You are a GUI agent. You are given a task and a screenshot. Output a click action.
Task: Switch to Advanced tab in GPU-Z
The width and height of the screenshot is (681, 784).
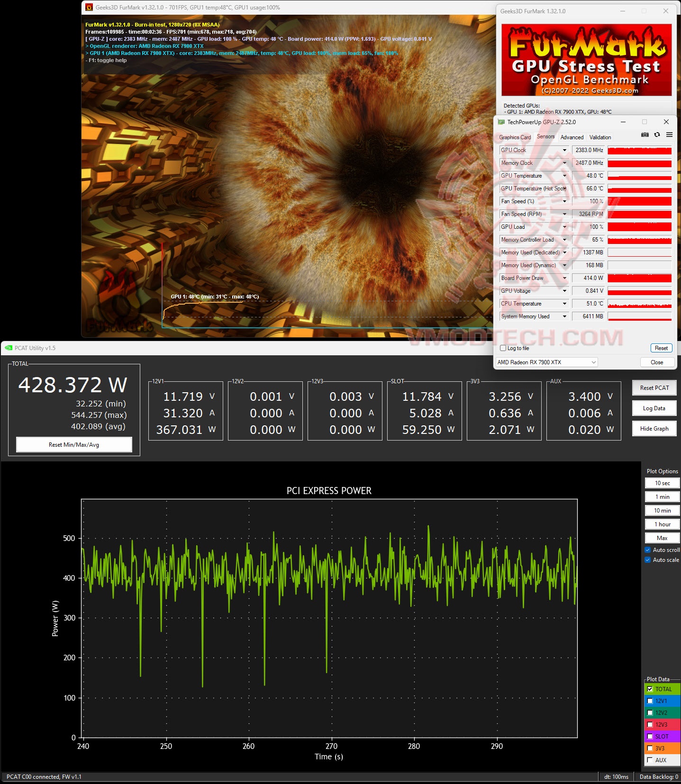click(x=572, y=137)
